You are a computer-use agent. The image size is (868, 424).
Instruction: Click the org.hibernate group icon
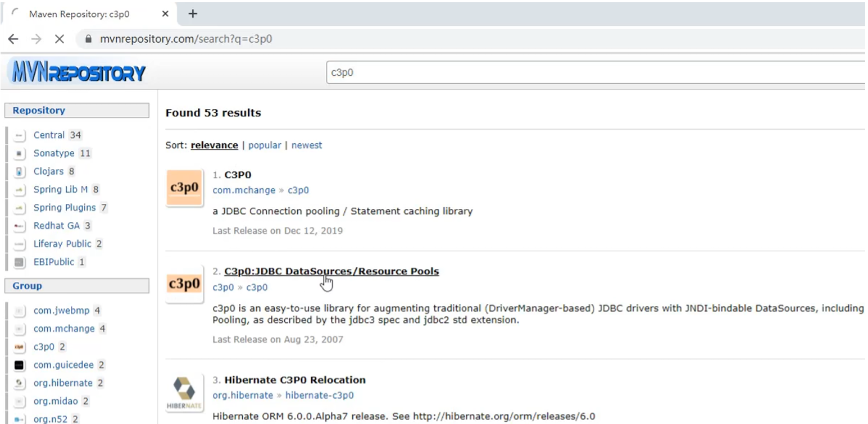tap(20, 383)
